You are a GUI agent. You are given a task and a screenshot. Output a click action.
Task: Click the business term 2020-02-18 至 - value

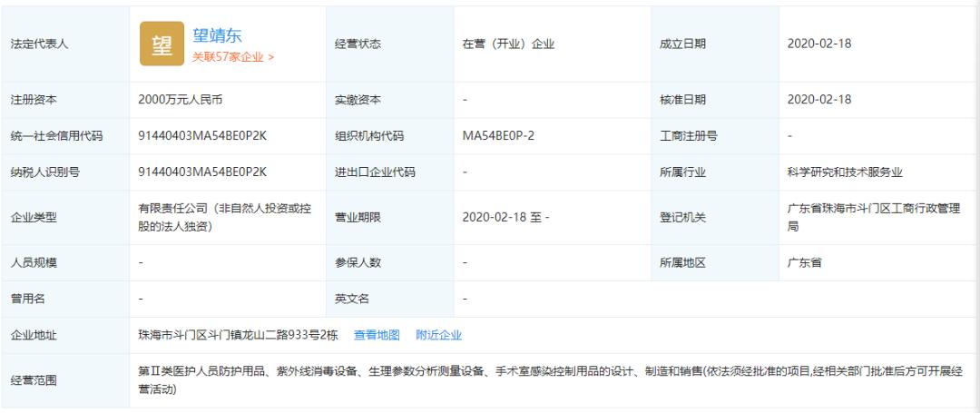tap(505, 218)
